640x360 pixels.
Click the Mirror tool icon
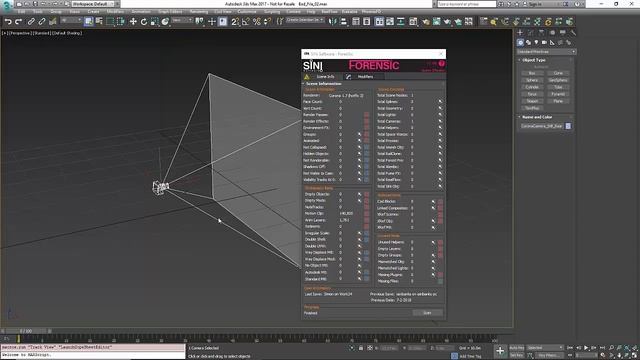point(333,22)
